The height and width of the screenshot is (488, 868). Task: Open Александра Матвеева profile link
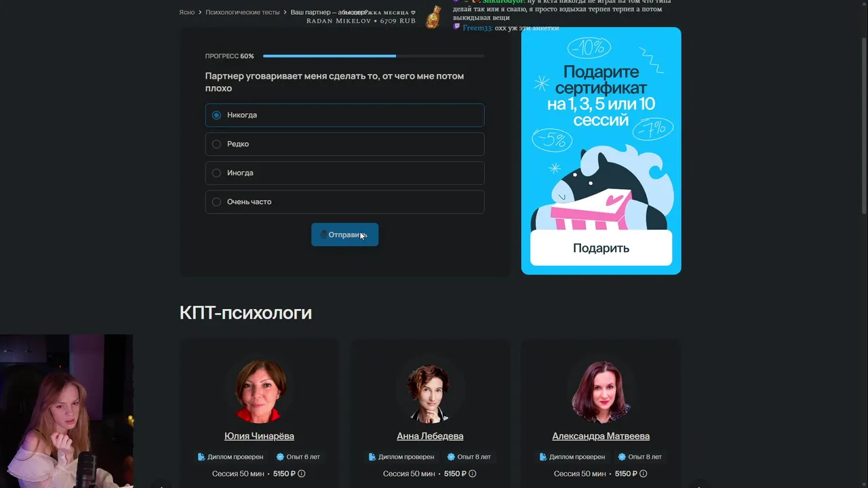[601, 436]
